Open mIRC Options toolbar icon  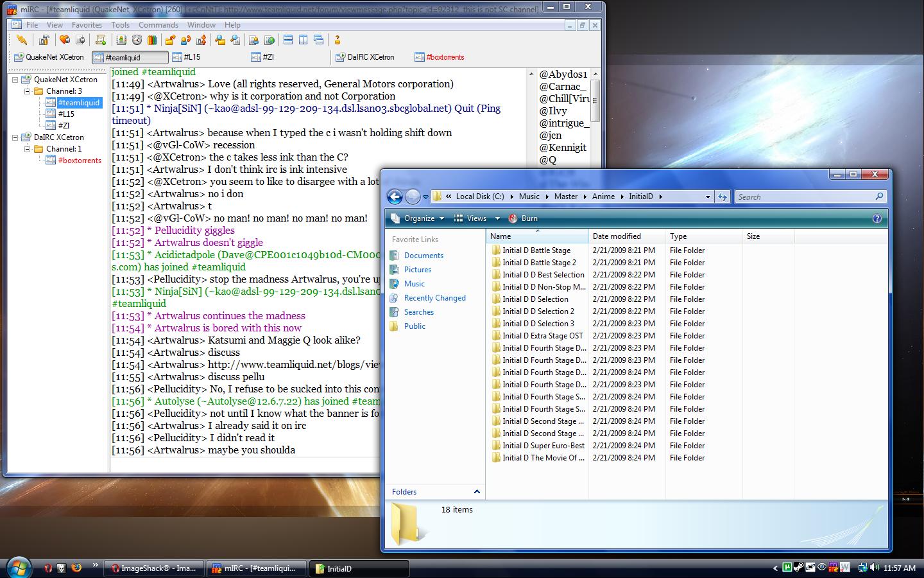point(44,40)
